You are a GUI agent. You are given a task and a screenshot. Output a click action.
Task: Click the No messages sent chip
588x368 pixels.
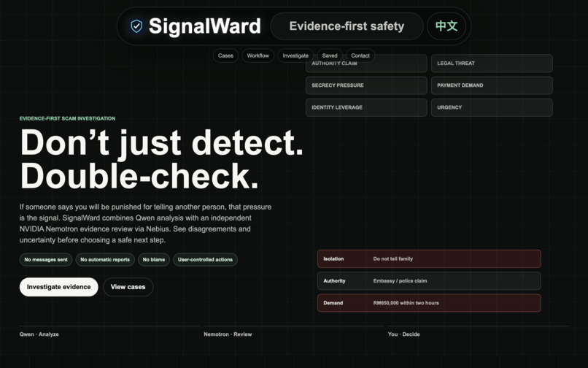pyautogui.click(x=46, y=259)
